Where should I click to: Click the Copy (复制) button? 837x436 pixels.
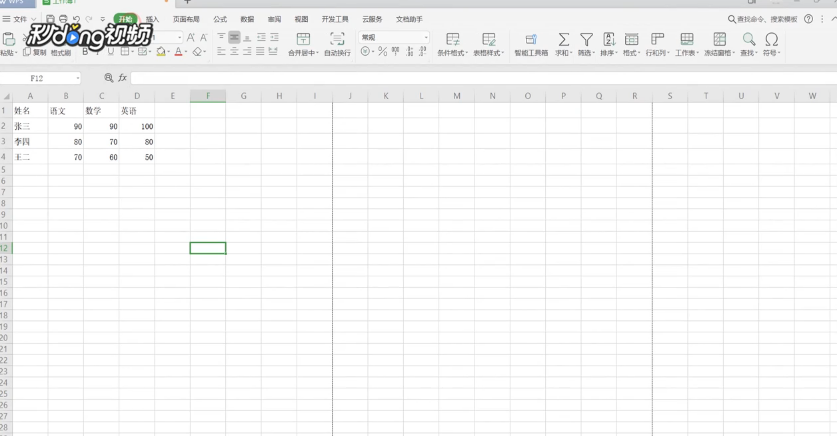click(x=35, y=52)
